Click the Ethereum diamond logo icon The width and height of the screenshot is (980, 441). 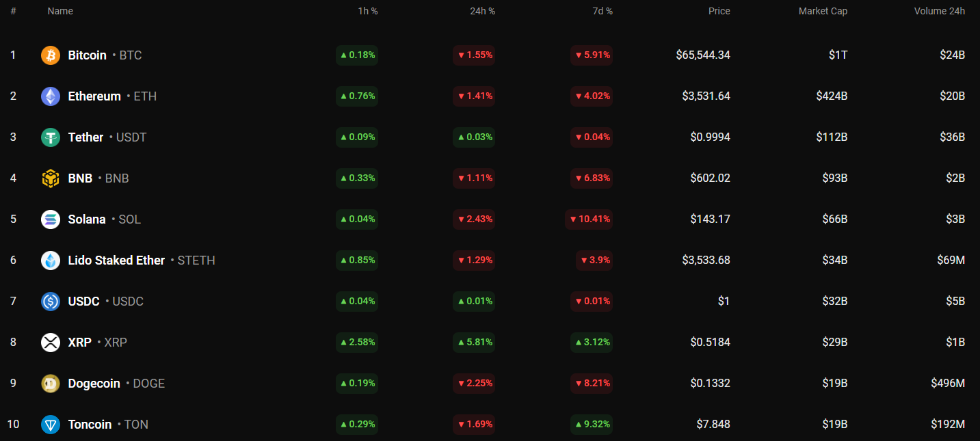[51, 96]
